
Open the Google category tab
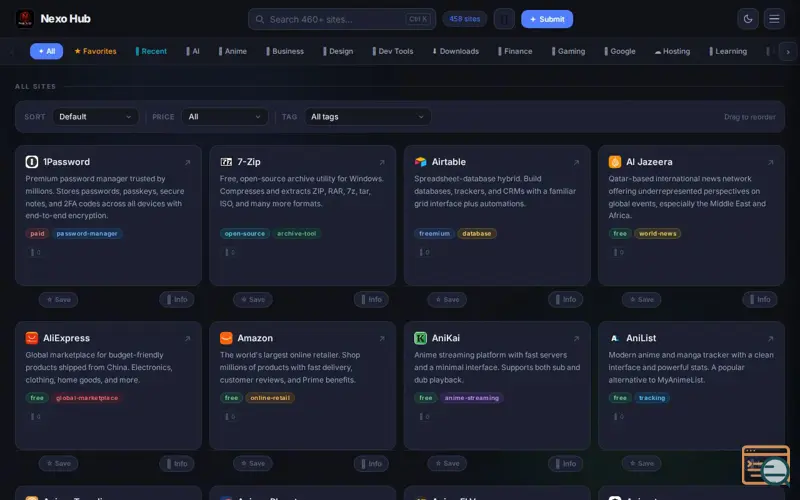point(620,51)
